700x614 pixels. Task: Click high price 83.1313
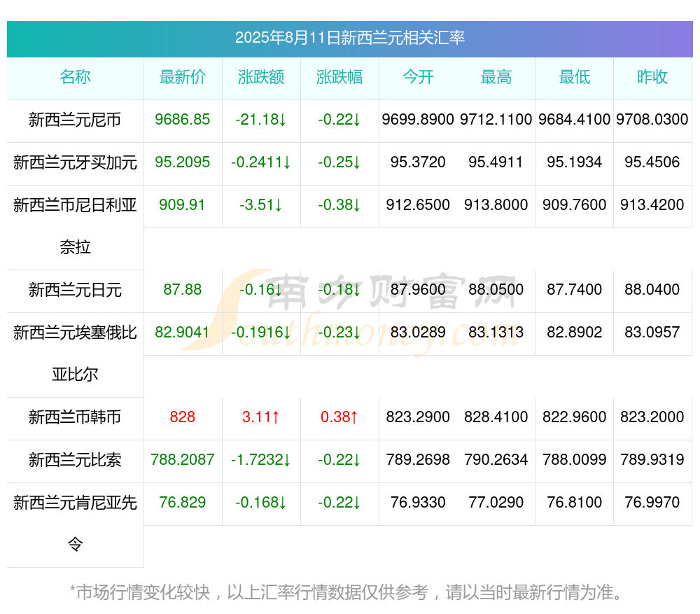496,333
